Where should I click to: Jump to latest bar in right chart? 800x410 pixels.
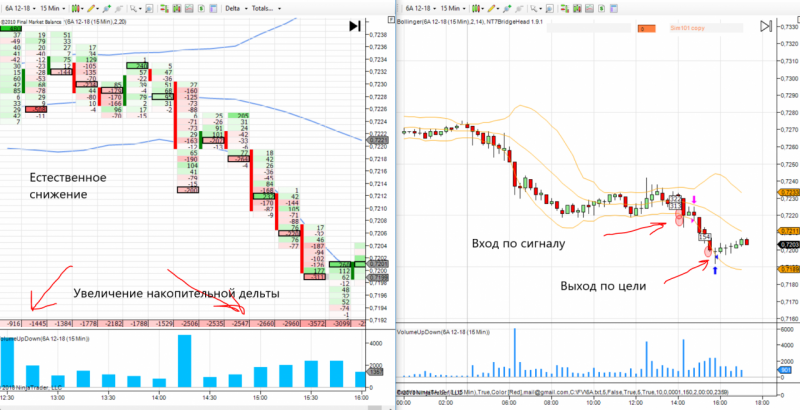[766, 27]
